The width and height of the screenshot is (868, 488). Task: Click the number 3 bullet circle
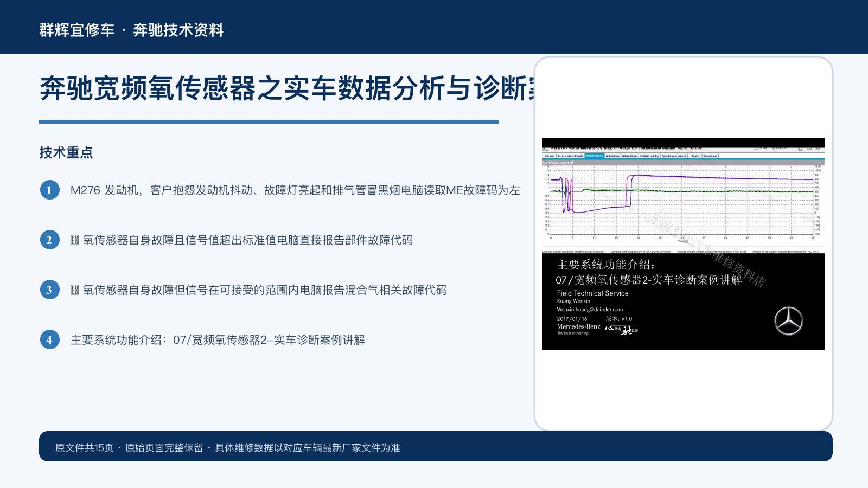[49, 290]
